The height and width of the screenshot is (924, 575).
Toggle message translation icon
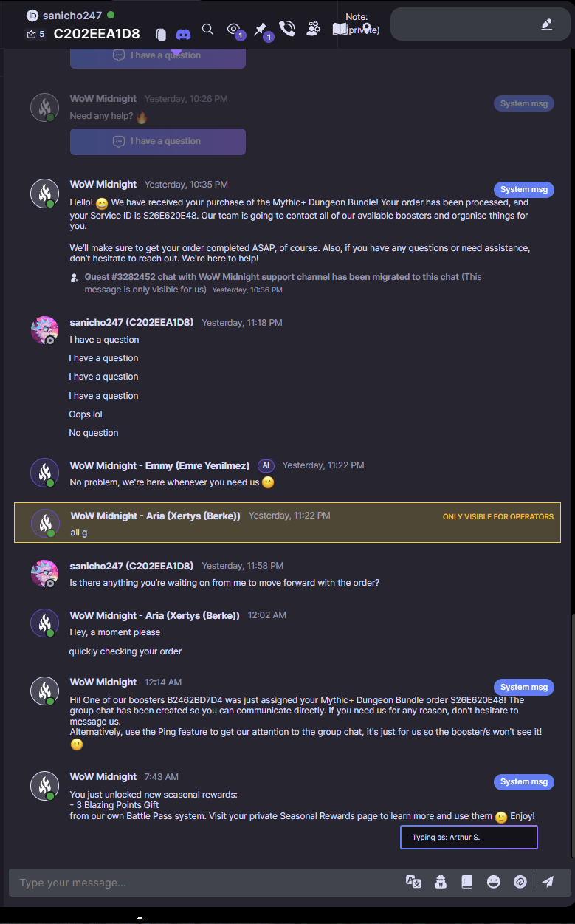[x=413, y=882]
